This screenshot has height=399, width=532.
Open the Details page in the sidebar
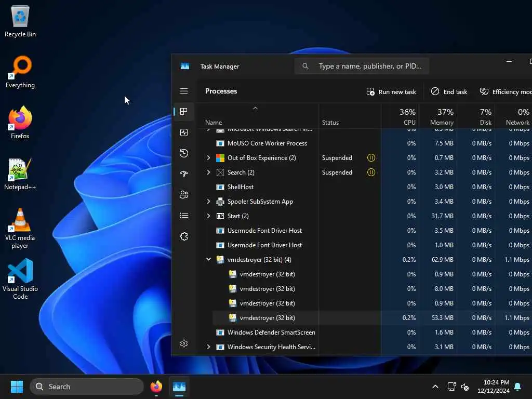tap(184, 216)
